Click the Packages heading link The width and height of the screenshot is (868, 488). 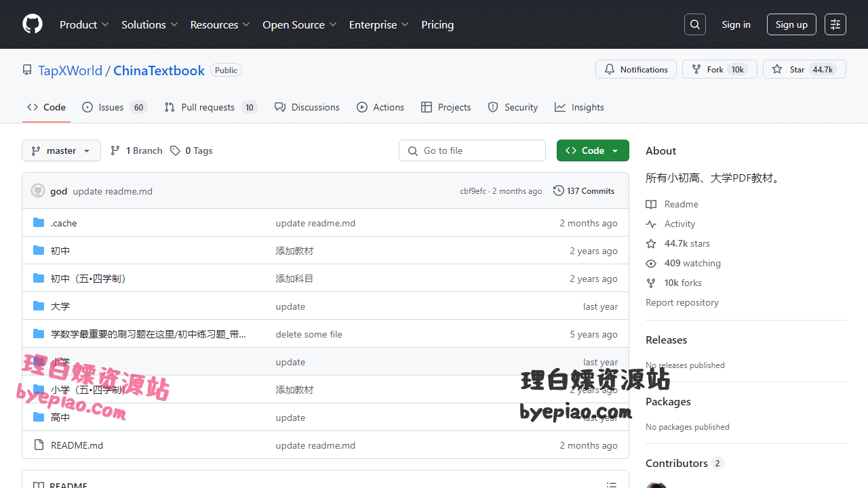[x=668, y=402]
